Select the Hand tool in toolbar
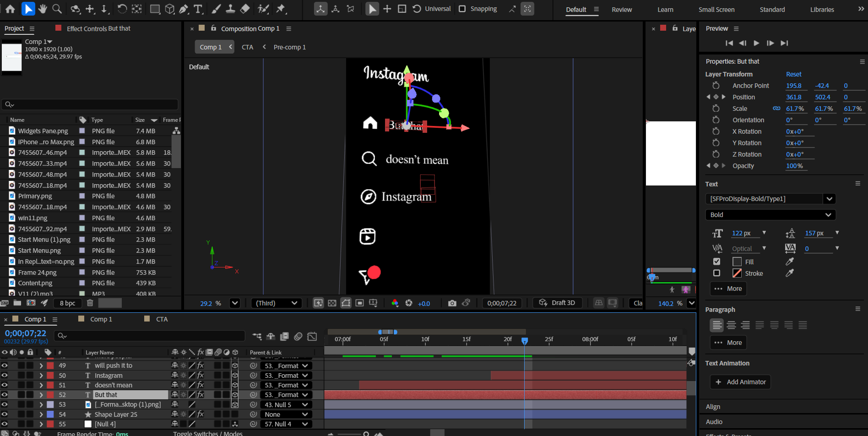Image resolution: width=868 pixels, height=436 pixels. coord(43,9)
